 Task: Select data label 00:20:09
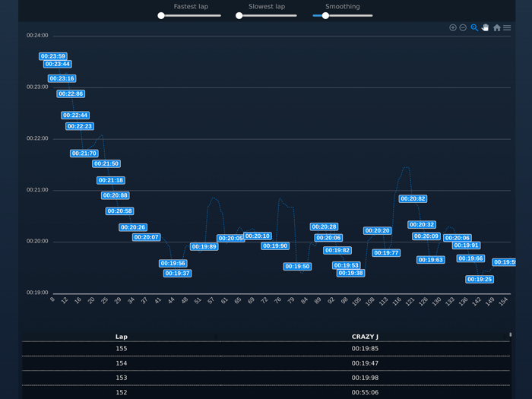click(x=426, y=236)
